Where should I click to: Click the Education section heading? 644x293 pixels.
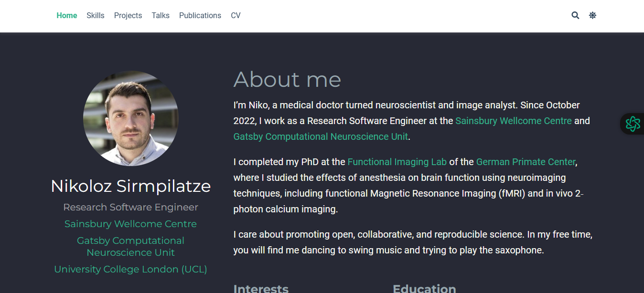(424, 288)
